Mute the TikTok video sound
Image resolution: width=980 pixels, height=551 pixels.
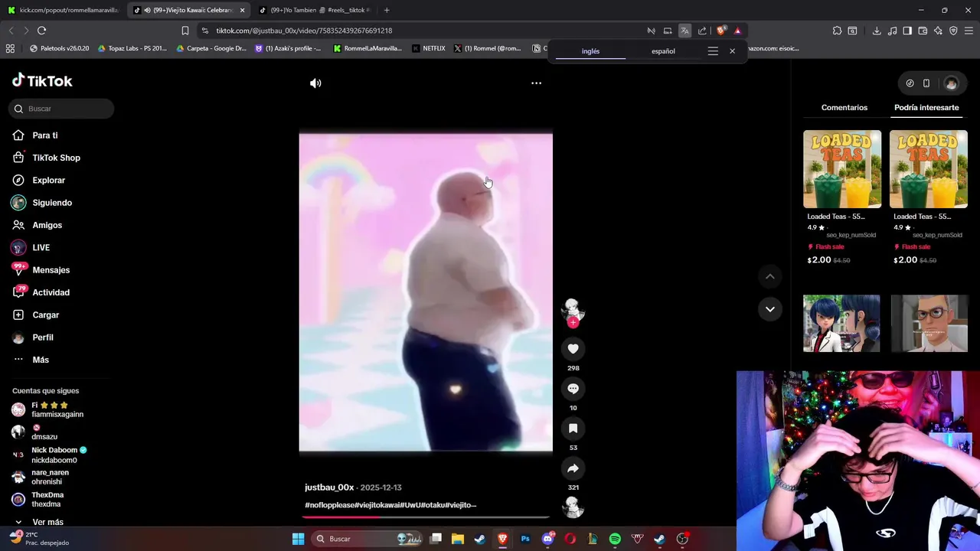315,83
